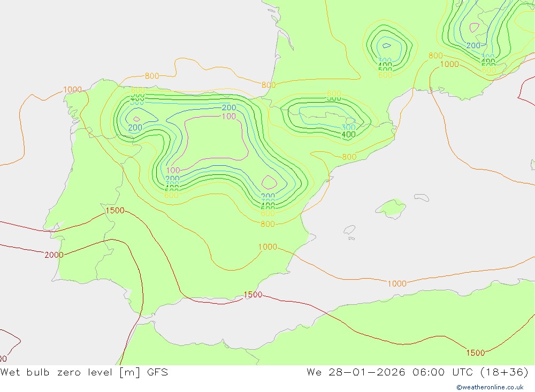Select the 1000 label in southern France
Screen dimensions: 535x392
[449, 64]
